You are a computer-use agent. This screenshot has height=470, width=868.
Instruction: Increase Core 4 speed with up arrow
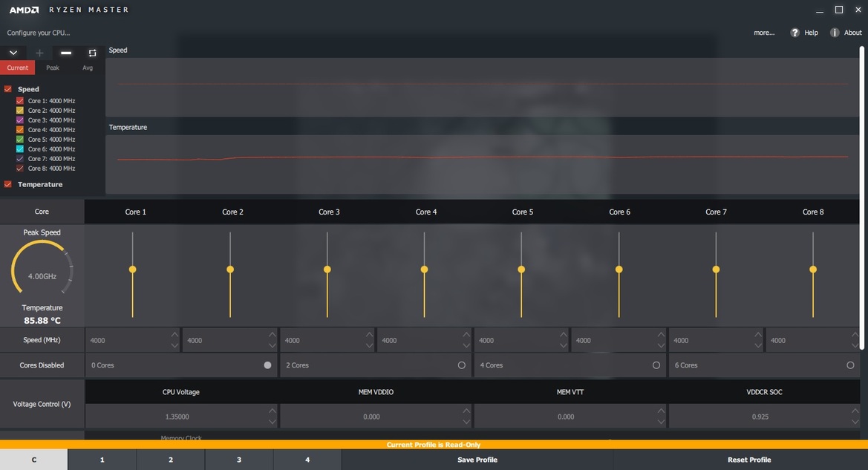[x=466, y=334]
